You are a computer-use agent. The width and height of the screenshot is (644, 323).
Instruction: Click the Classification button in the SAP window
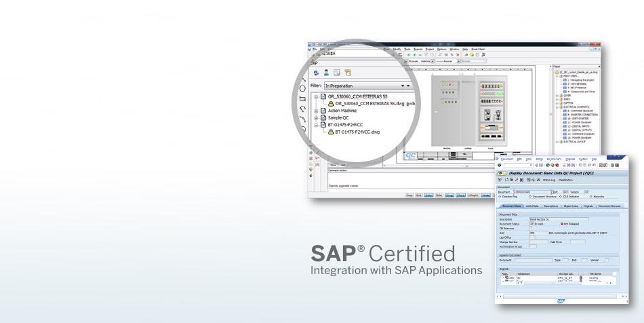[565, 180]
